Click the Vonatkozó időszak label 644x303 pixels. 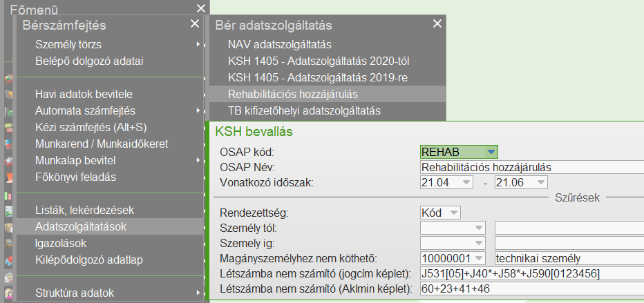[267, 182]
